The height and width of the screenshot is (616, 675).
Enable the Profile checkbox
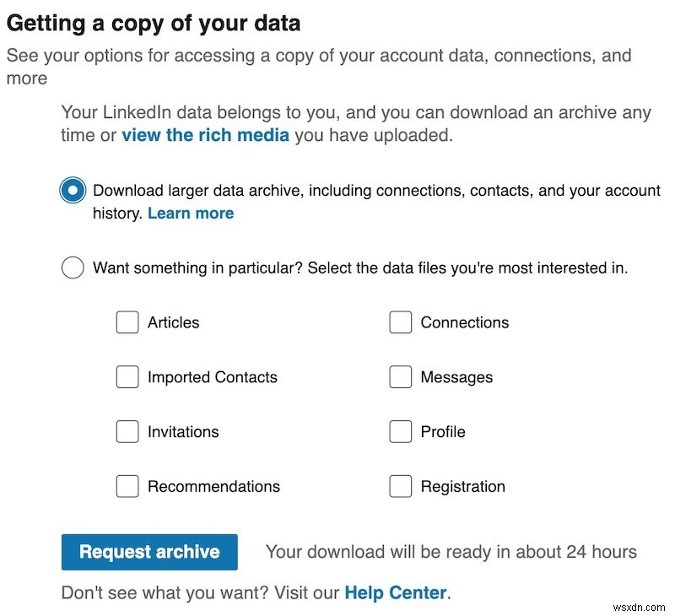(400, 432)
